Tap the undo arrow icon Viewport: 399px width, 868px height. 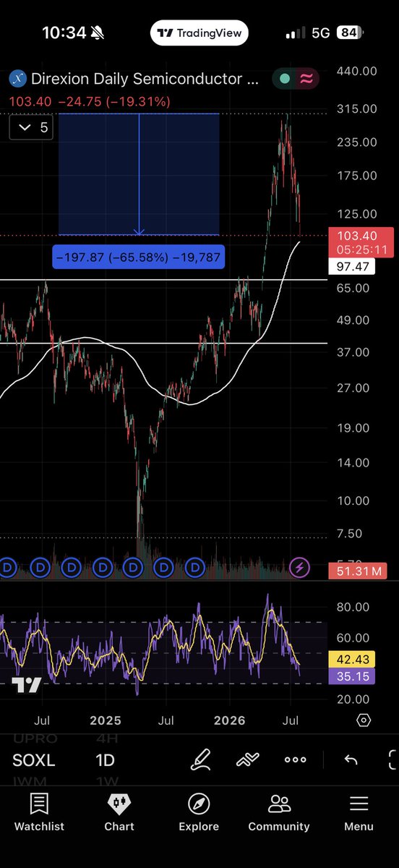[x=351, y=759]
